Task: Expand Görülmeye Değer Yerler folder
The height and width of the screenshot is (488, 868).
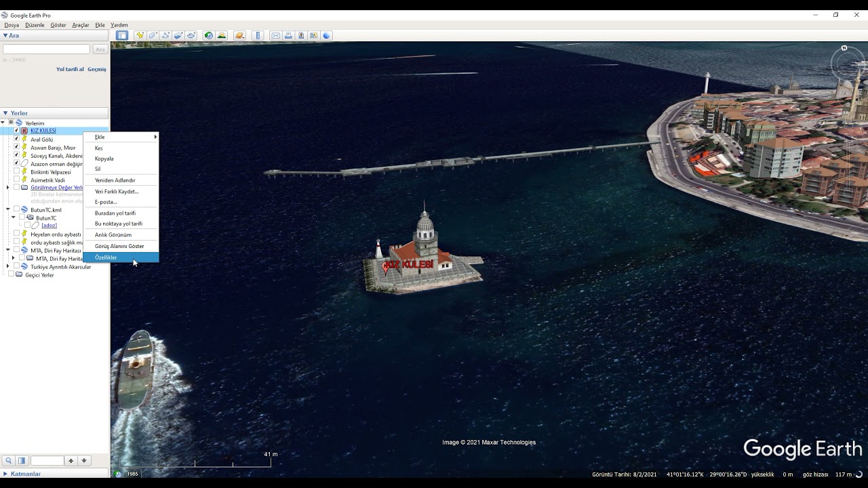Action: (x=8, y=188)
